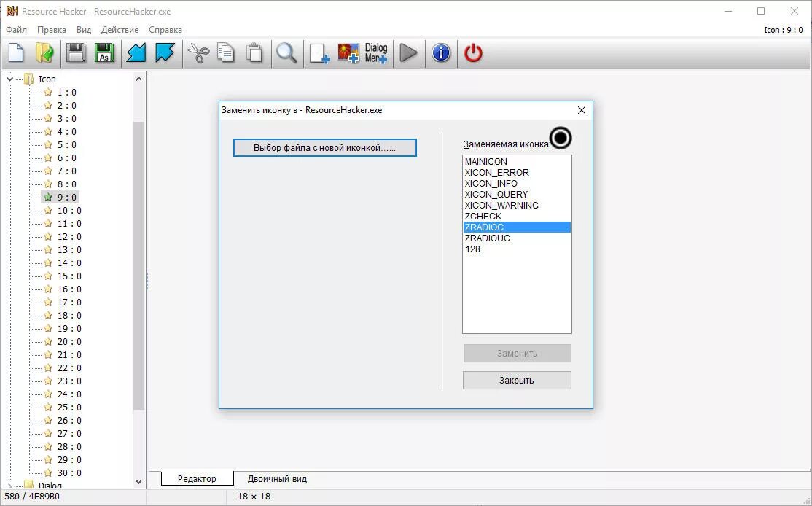Click the New blank file toolbar icon

point(17,52)
